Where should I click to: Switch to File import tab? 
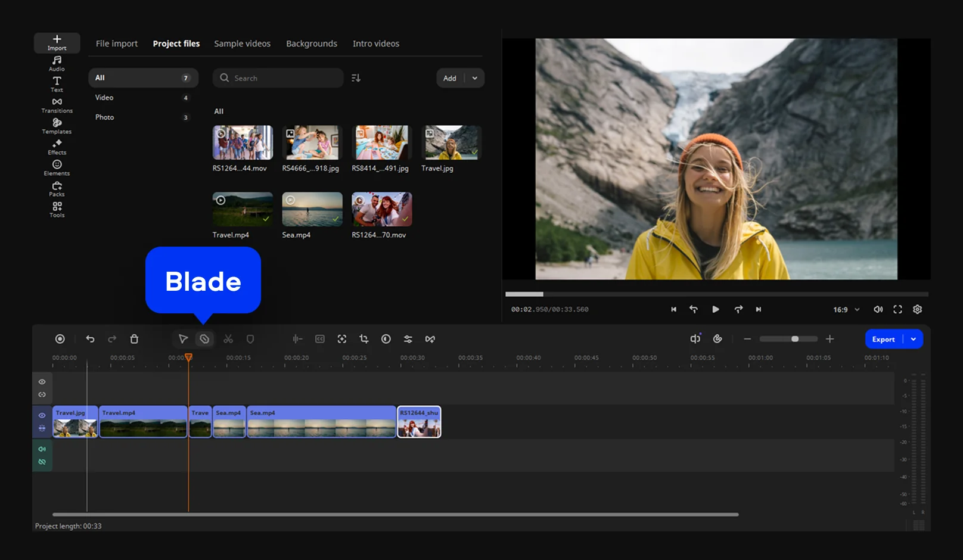[117, 43]
